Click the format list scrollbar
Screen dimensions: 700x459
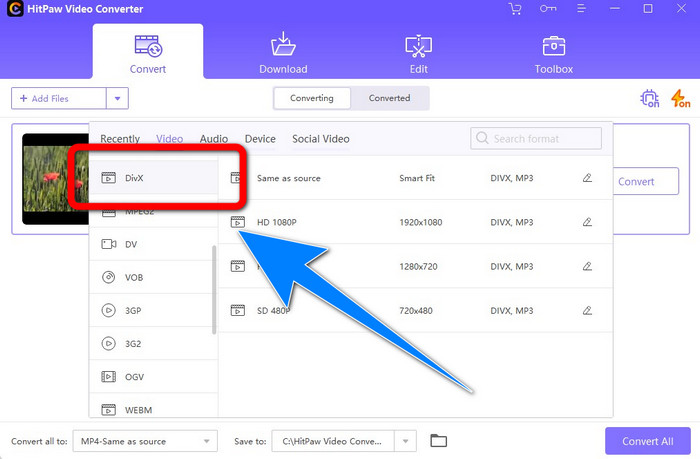214,290
